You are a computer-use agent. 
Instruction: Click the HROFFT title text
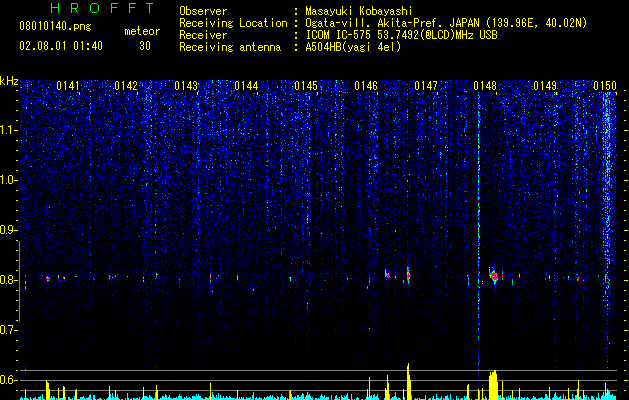102,8
